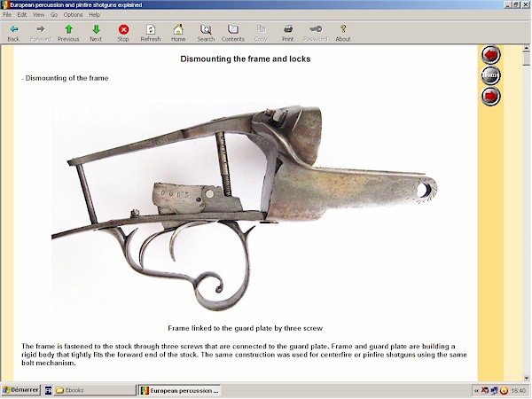Select European percussion taskbar button
This screenshot has height=399, width=532.
pyautogui.click(x=179, y=390)
